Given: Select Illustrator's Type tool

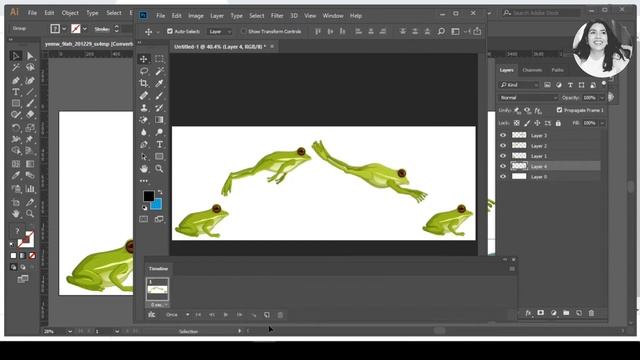Looking at the screenshot, I should [x=16, y=92].
